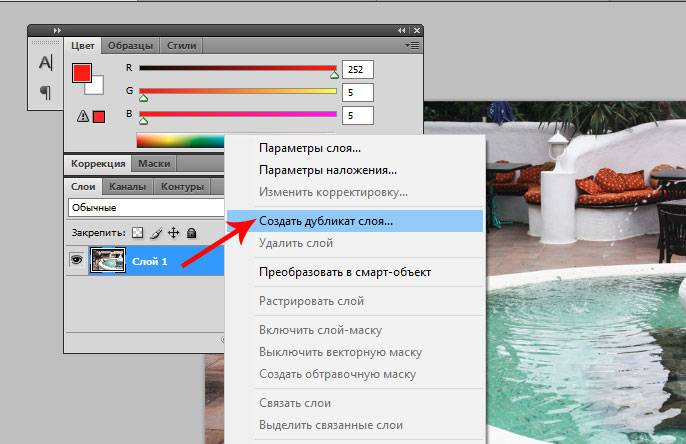Expand the icon dock double arrows
The height and width of the screenshot is (444, 686).
click(x=57, y=31)
